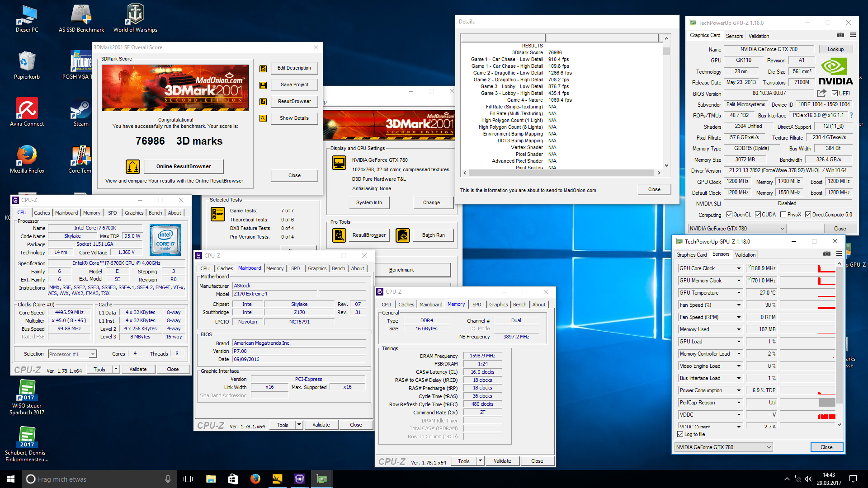Screen dimensions: 868x488
Task: Open Avira Connect desktop icon
Action: [x=27, y=113]
